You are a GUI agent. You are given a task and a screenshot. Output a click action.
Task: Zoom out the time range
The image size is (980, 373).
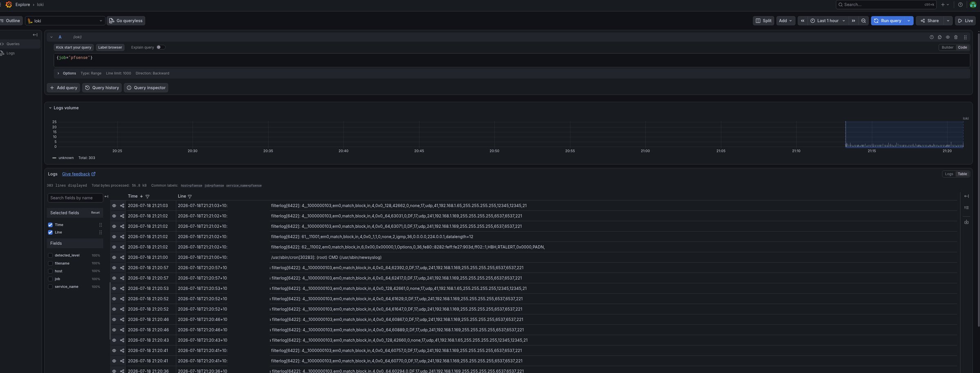tap(864, 21)
